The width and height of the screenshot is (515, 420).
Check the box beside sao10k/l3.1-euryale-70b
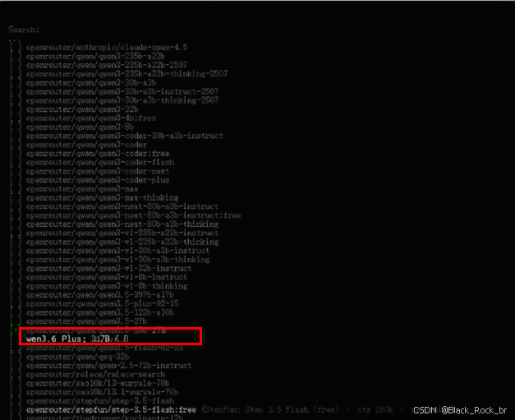click(16, 392)
